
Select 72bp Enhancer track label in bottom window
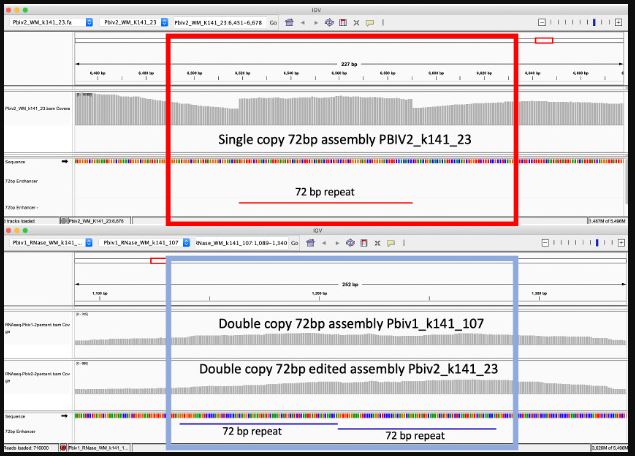[20, 431]
